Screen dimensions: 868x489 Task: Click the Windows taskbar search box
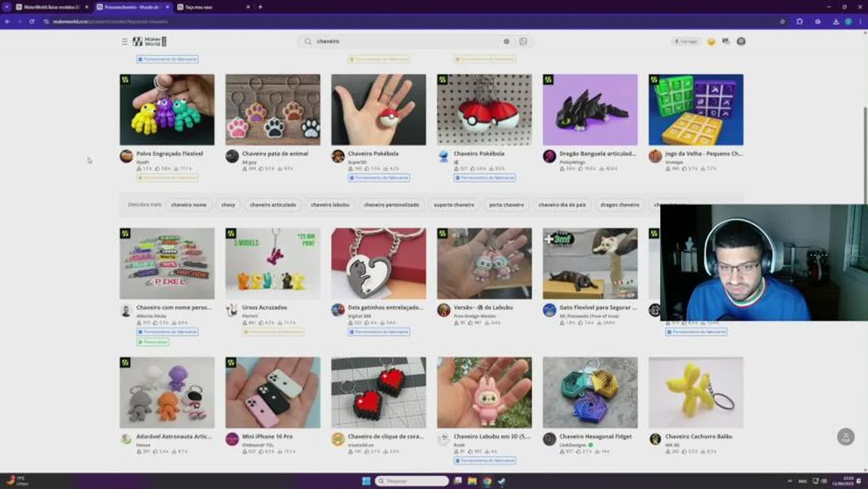412,481
